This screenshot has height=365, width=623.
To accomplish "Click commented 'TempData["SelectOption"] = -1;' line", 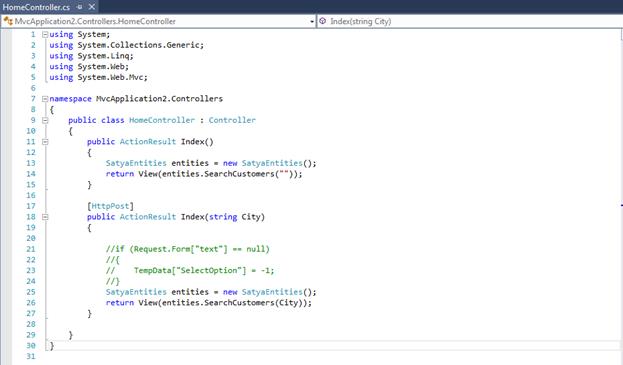I will tap(204, 270).
